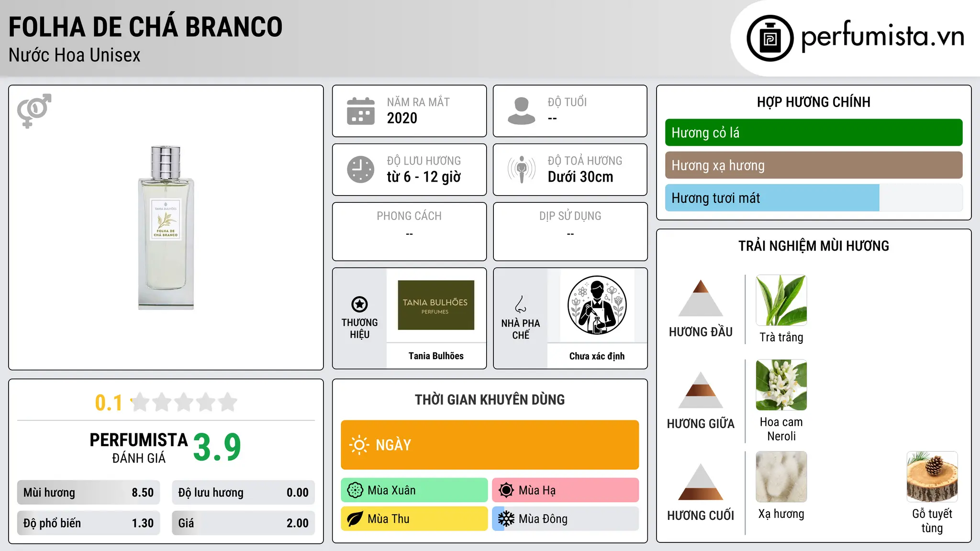Click the nose icon above Nhà pha chế

[x=521, y=304]
